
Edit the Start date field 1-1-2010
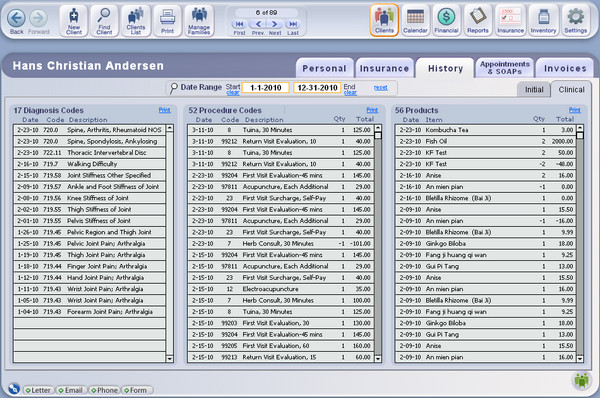[x=266, y=88]
